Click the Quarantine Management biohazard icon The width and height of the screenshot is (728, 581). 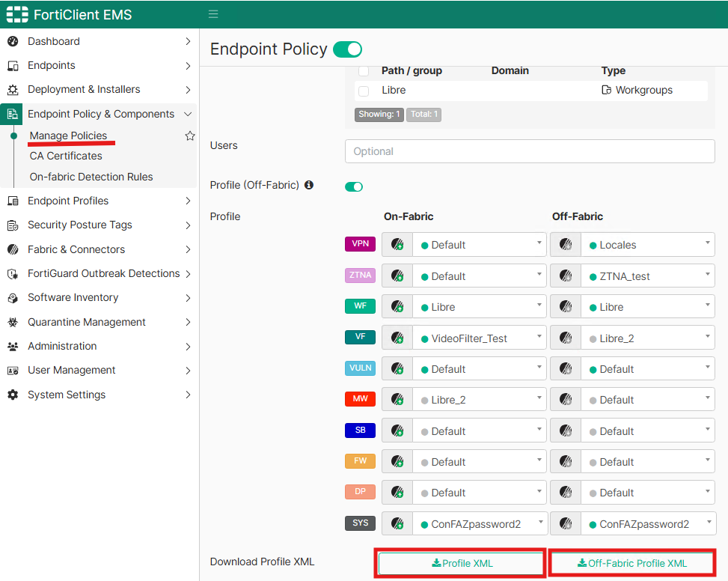coord(13,322)
